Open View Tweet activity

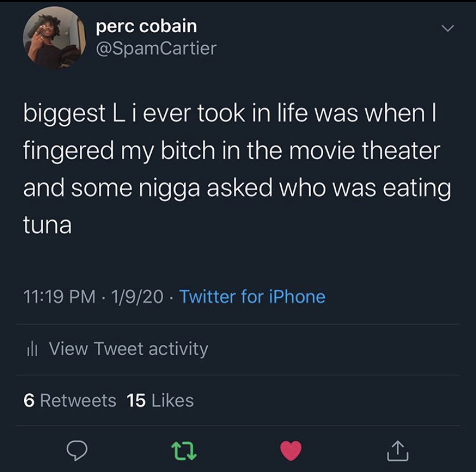coord(128,349)
